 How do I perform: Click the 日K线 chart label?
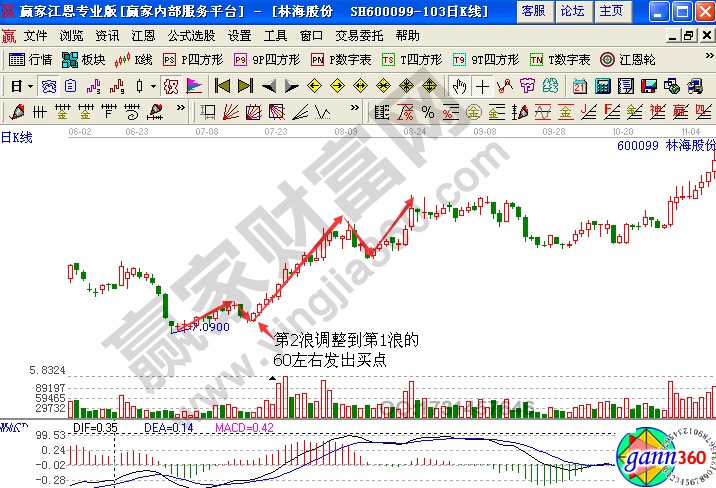coord(17,138)
